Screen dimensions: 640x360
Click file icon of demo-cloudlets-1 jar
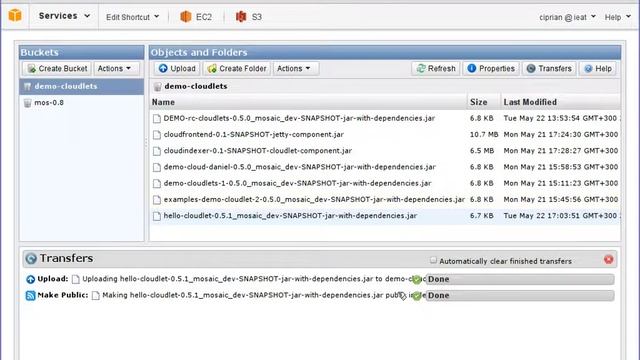[x=157, y=184]
